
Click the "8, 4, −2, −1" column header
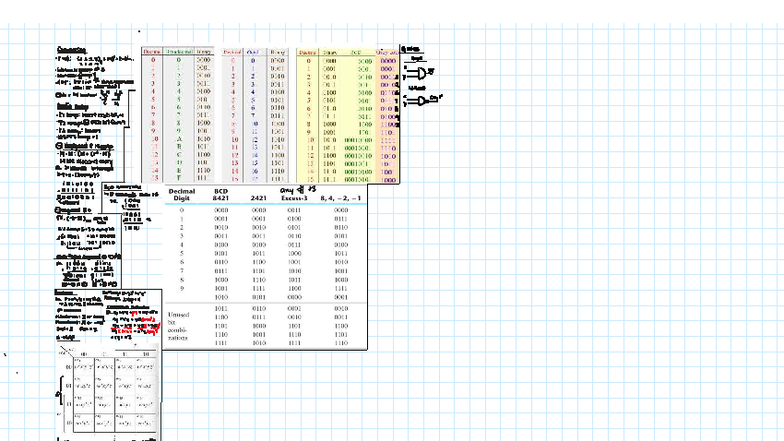(x=340, y=198)
